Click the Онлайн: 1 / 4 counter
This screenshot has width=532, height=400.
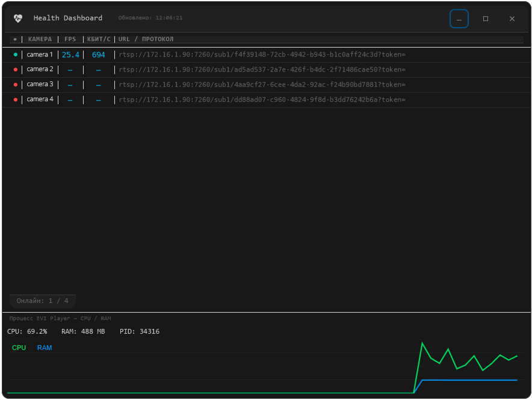42,301
